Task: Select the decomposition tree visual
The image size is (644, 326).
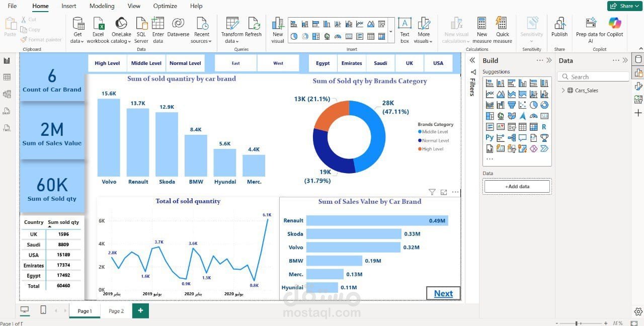Action: [512, 137]
